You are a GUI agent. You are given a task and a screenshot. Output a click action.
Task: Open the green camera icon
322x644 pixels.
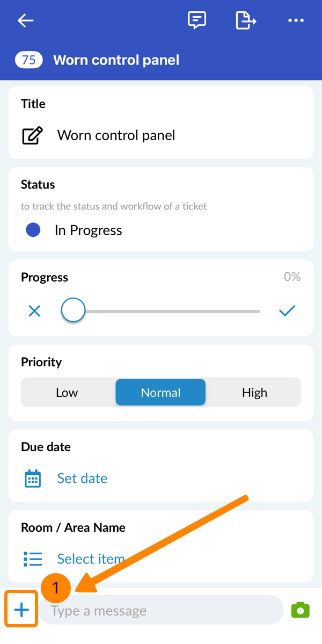pyautogui.click(x=301, y=610)
